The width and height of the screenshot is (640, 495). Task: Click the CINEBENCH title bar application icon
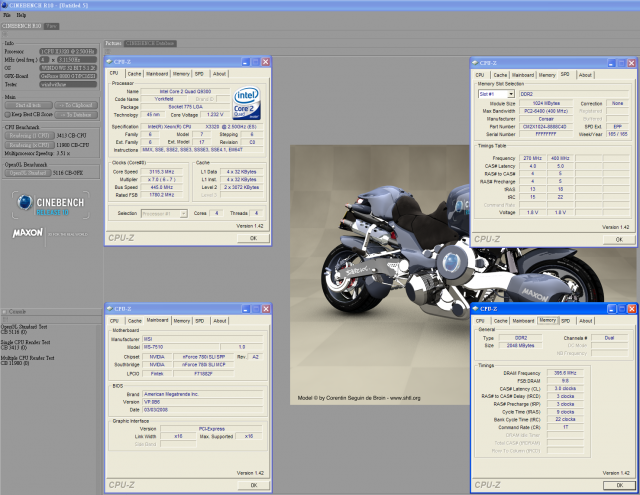tap(4, 5)
